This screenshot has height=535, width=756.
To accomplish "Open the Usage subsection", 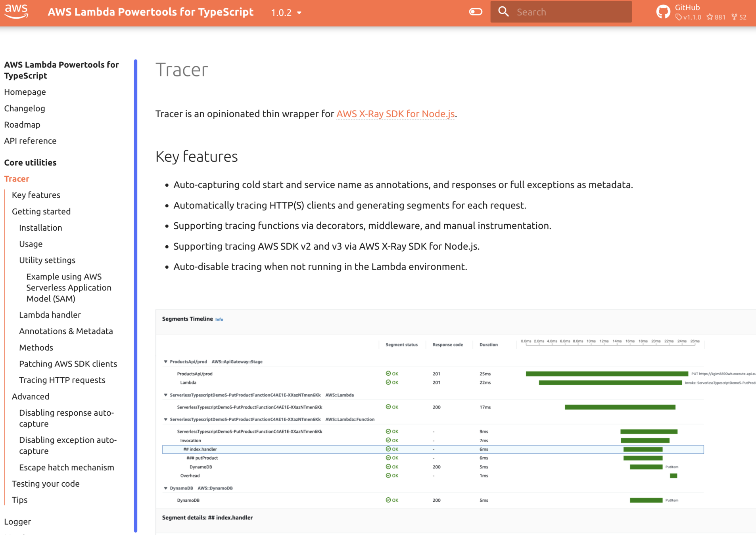I will (31, 244).
